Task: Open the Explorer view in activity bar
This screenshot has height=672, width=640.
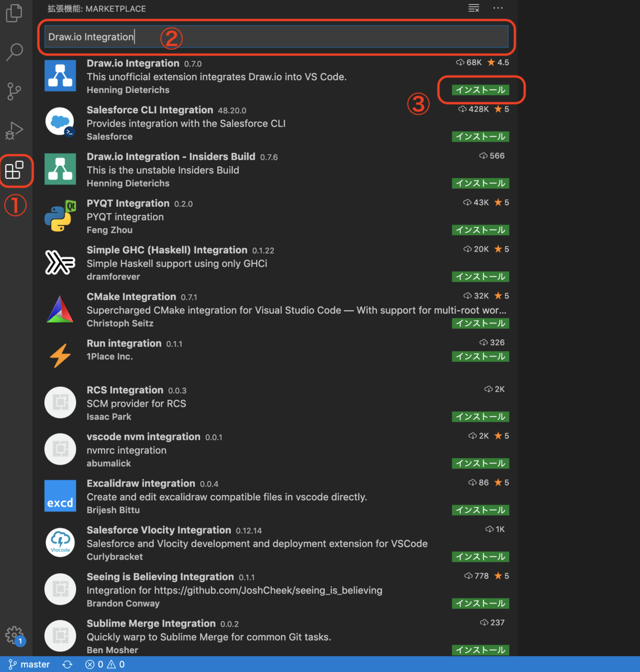Action: coord(14,13)
